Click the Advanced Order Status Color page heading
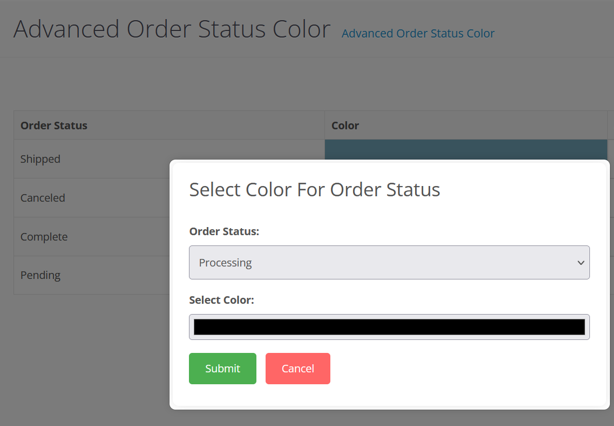Viewport: 614px width, 426px height. click(172, 29)
